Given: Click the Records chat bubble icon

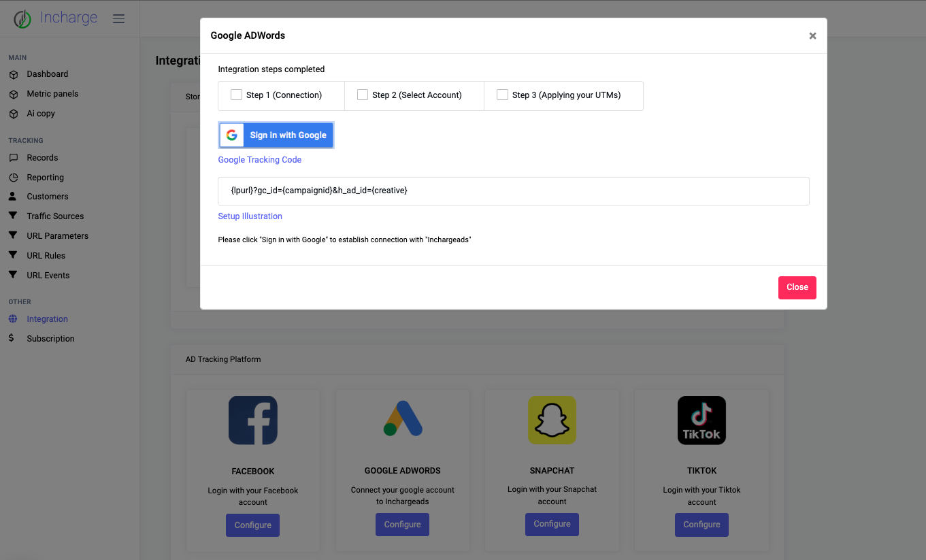Looking at the screenshot, I should [x=13, y=158].
